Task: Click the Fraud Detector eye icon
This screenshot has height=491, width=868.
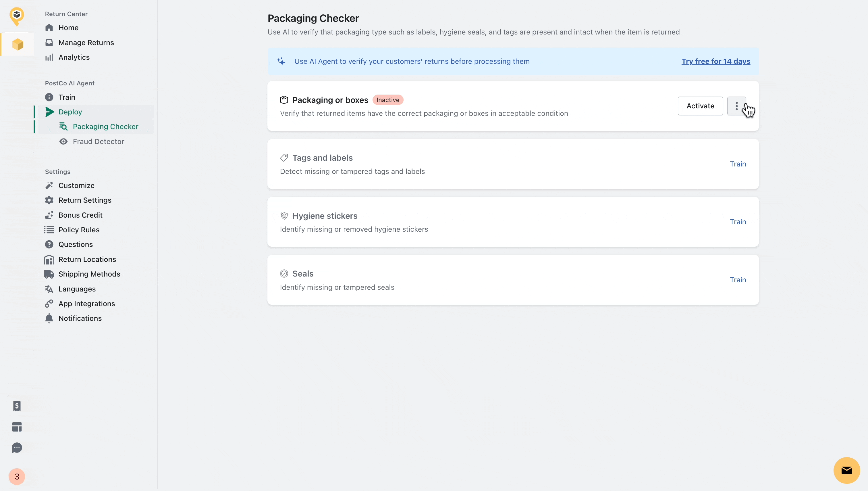Action: pyautogui.click(x=63, y=142)
